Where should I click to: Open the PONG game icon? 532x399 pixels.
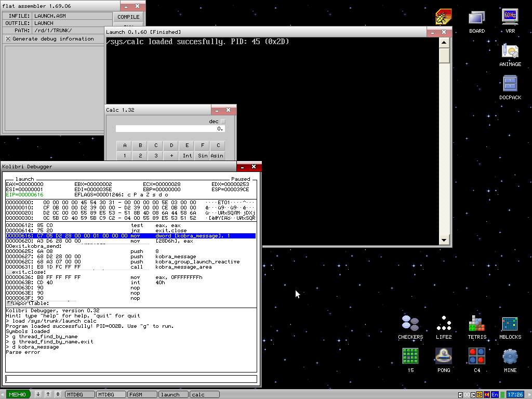click(x=444, y=357)
